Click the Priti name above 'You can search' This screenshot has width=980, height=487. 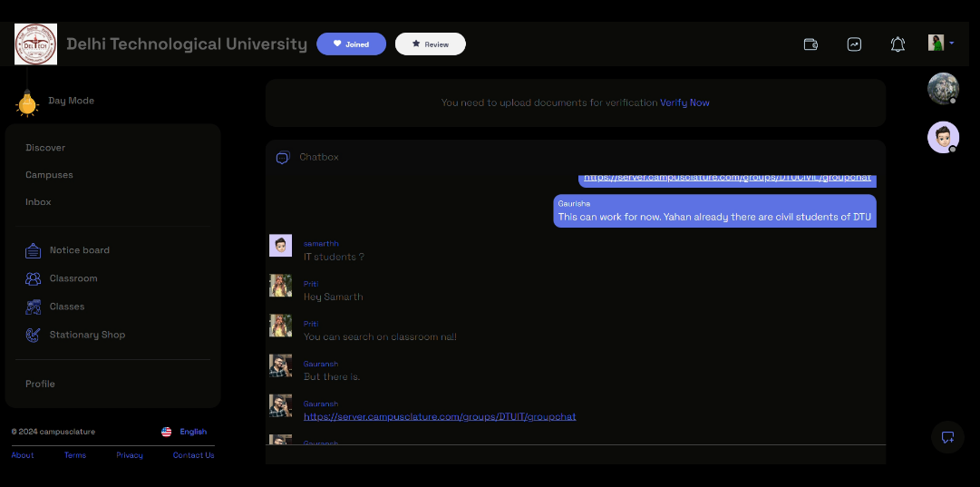(311, 324)
